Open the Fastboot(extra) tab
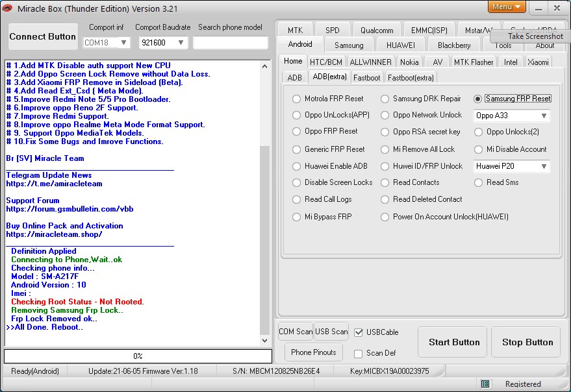This screenshot has height=392, width=571. pos(411,78)
